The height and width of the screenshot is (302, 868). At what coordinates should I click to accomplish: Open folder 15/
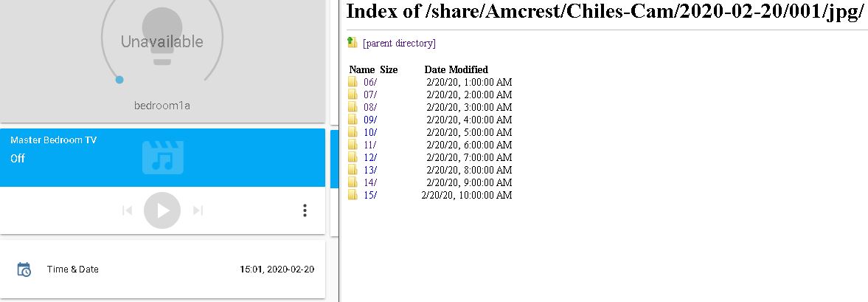(x=370, y=195)
